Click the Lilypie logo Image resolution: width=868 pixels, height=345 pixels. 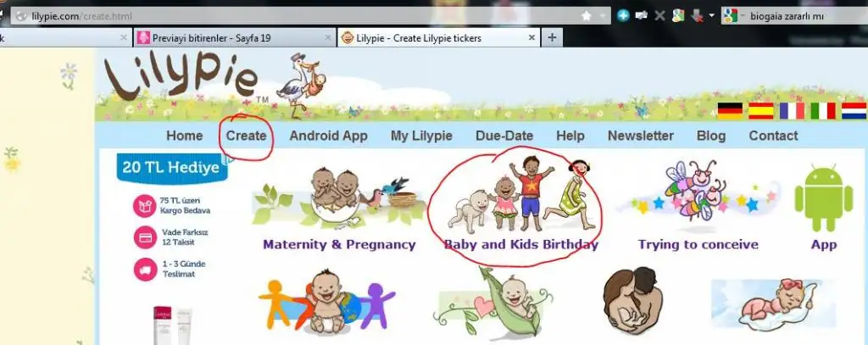[x=181, y=79]
